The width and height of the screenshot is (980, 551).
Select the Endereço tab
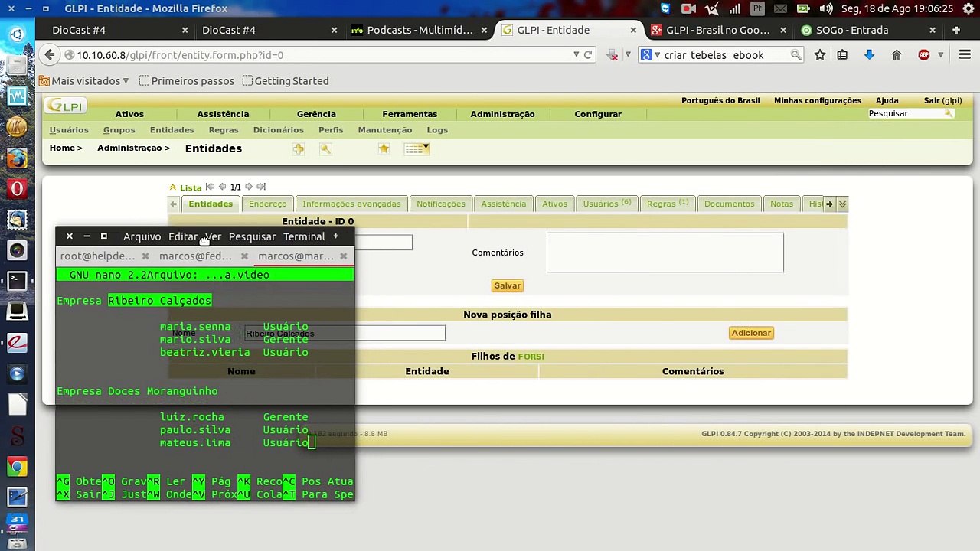[267, 204]
